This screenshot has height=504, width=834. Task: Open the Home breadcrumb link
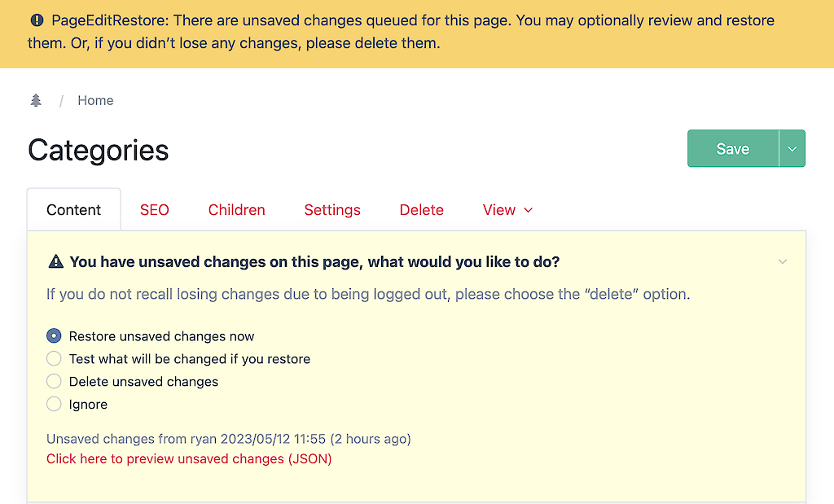95,100
